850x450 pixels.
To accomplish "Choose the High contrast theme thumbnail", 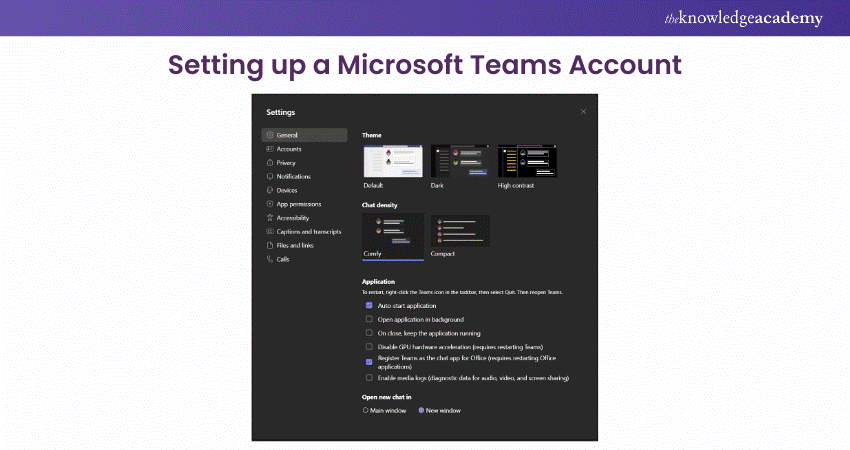I will click(527, 162).
